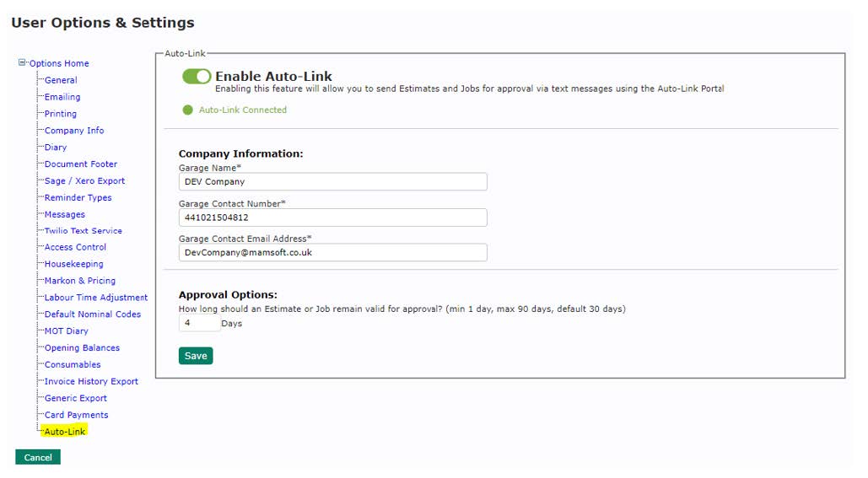Screen dimensions: 868x478
Task: Focus the Garage Contact Number field
Action: pyautogui.click(x=332, y=218)
